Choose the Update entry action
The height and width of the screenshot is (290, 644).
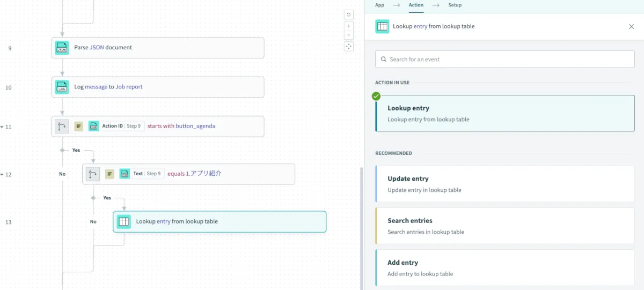point(505,184)
